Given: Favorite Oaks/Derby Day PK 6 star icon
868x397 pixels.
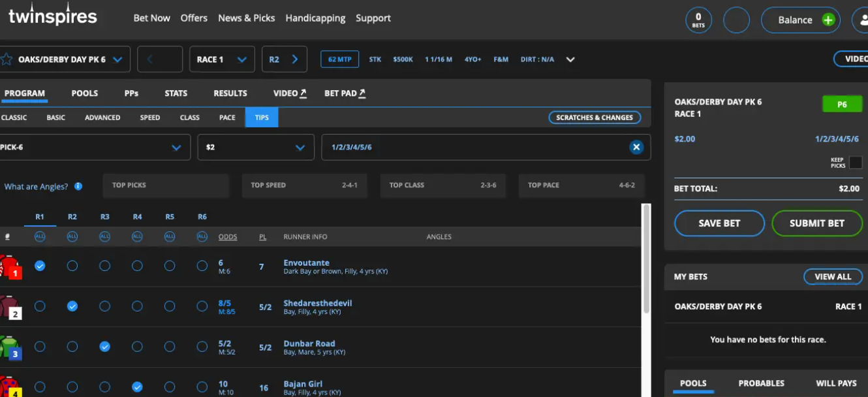Looking at the screenshot, I should pyautogui.click(x=7, y=59).
